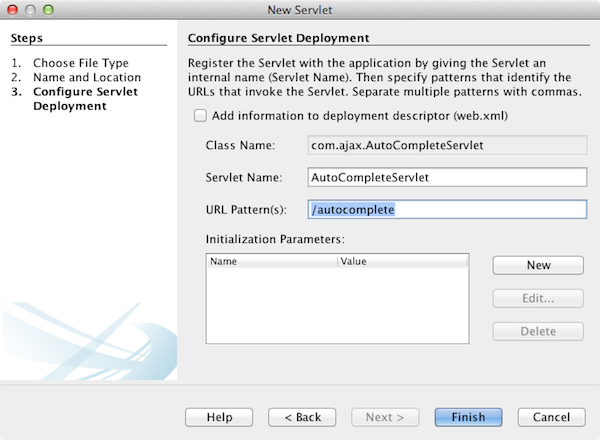Click Finish to create the servlet
Image resolution: width=600 pixels, height=440 pixels.
pyautogui.click(x=468, y=417)
